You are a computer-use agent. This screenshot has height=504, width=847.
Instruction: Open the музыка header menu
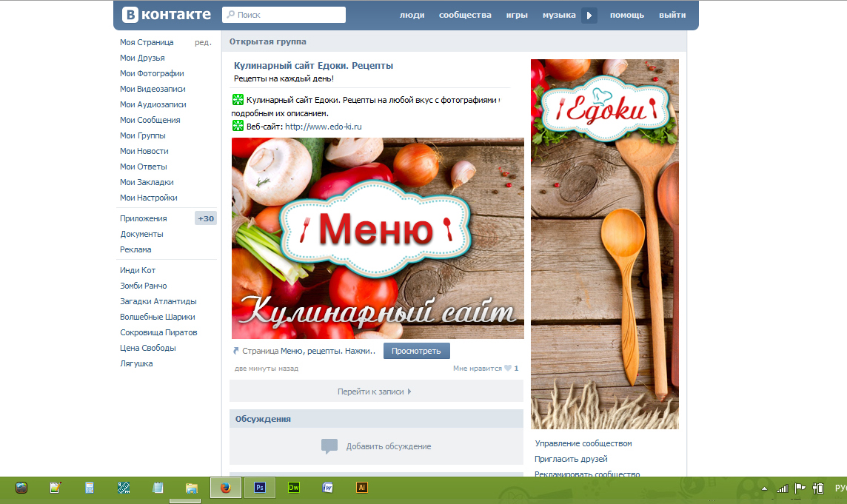tap(559, 15)
